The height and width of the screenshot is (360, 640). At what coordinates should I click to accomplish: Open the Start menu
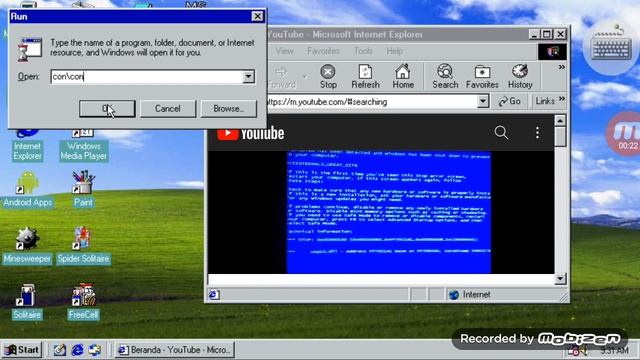pos(22,350)
